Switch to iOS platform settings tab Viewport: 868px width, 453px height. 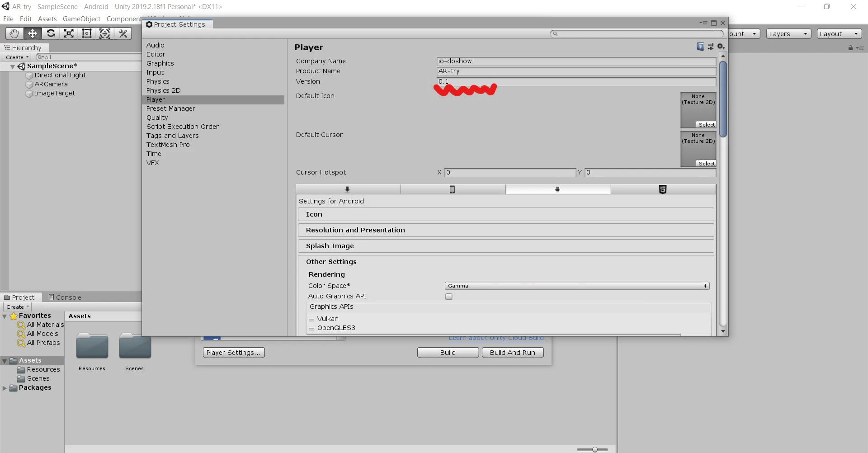453,189
